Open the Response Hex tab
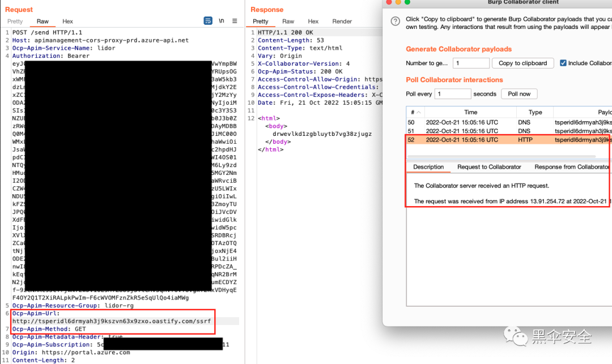 coord(313,21)
